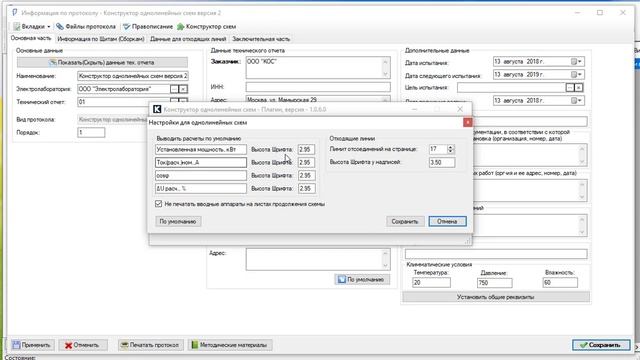Screen dimensions: 640x360
Task: Switch to Основная часть tab
Action: tap(31, 38)
